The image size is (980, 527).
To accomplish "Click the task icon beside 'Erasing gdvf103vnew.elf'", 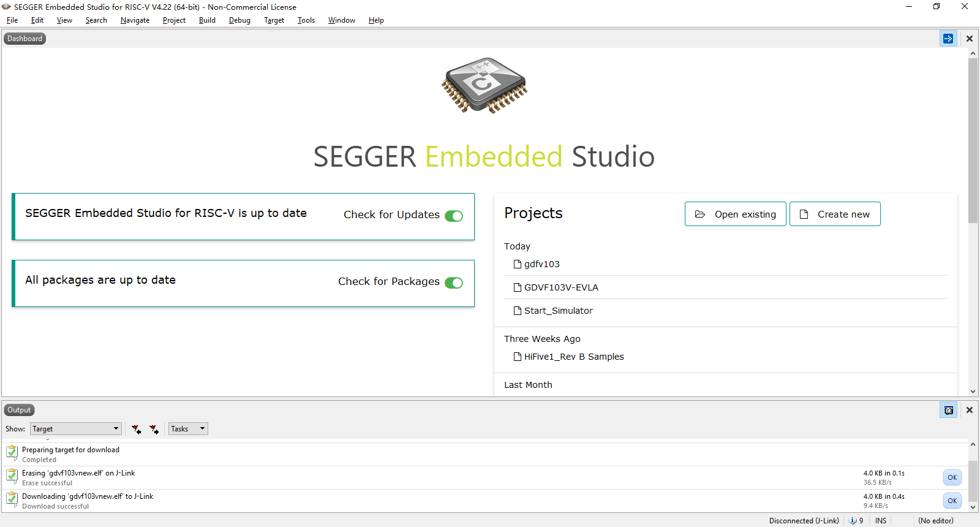I will tap(12, 475).
